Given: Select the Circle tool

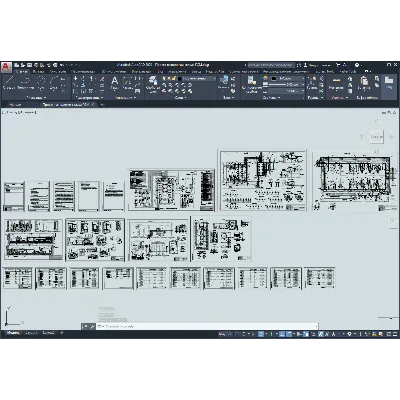Looking at the screenshot, I should pyautogui.click(x=41, y=83).
